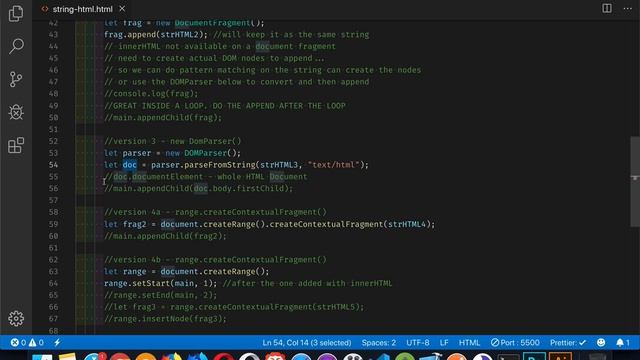The image size is (640, 360).
Task: Click the lightning bolt status icon
Action: 57,342
